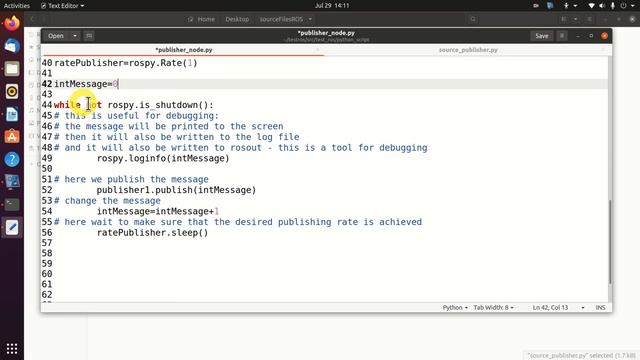Go to Home in the Files path bar
Viewport: 640px width, 360px height.
[202, 19]
